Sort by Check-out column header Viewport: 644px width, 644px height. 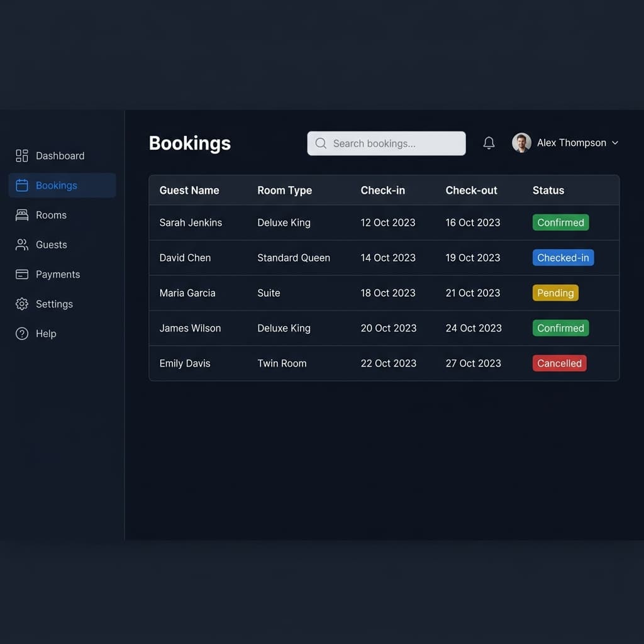pos(472,190)
